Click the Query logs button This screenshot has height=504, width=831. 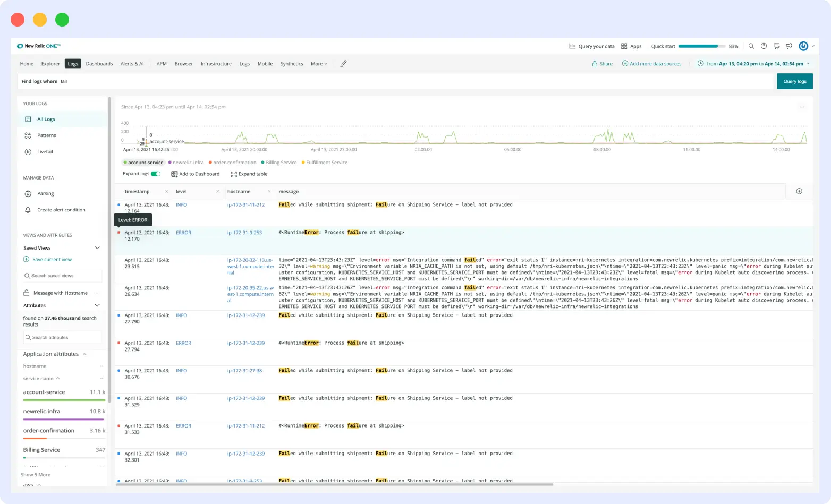coord(795,81)
